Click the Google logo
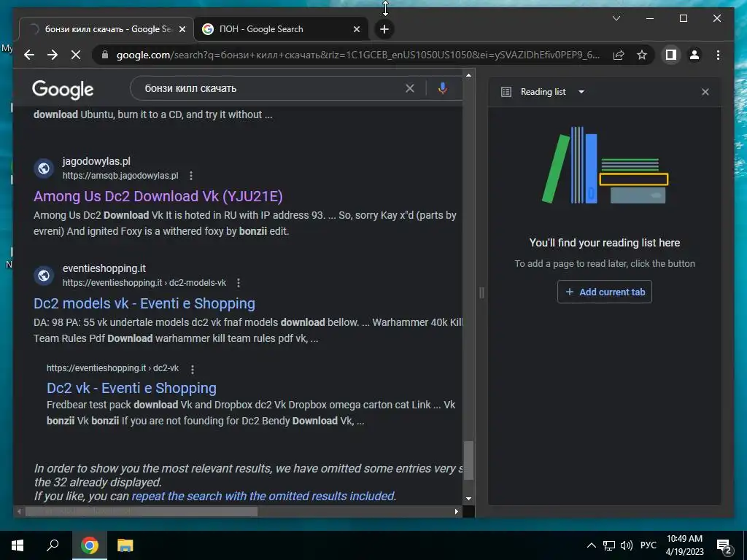Viewport: 747px width, 560px height. pos(63,90)
